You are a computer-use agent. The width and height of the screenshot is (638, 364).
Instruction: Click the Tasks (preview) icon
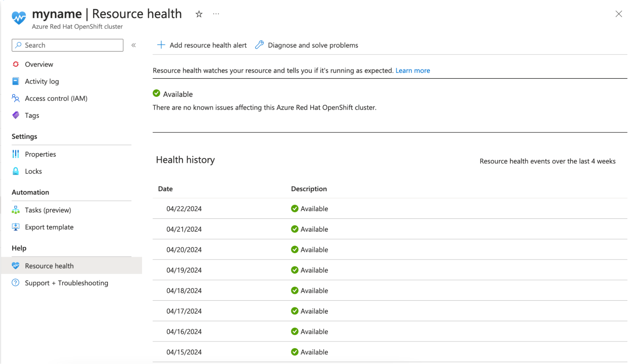coord(16,210)
